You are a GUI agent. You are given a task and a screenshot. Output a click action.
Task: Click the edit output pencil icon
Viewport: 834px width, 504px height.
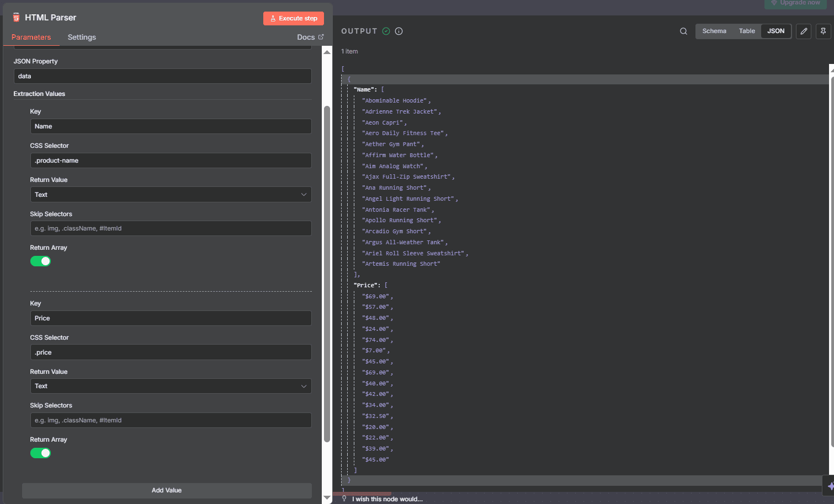(x=804, y=31)
